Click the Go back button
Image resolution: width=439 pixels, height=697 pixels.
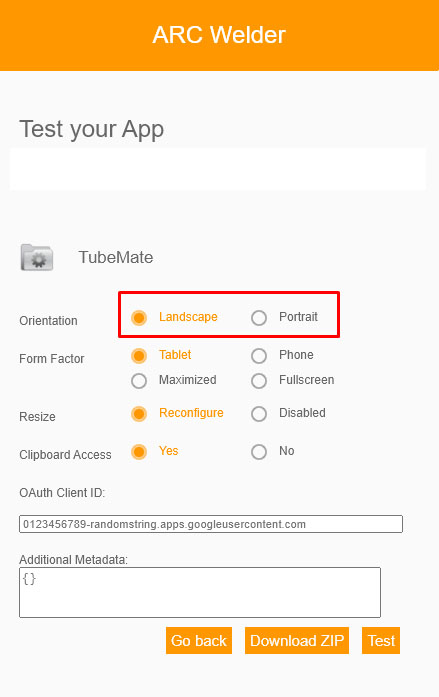tap(199, 641)
